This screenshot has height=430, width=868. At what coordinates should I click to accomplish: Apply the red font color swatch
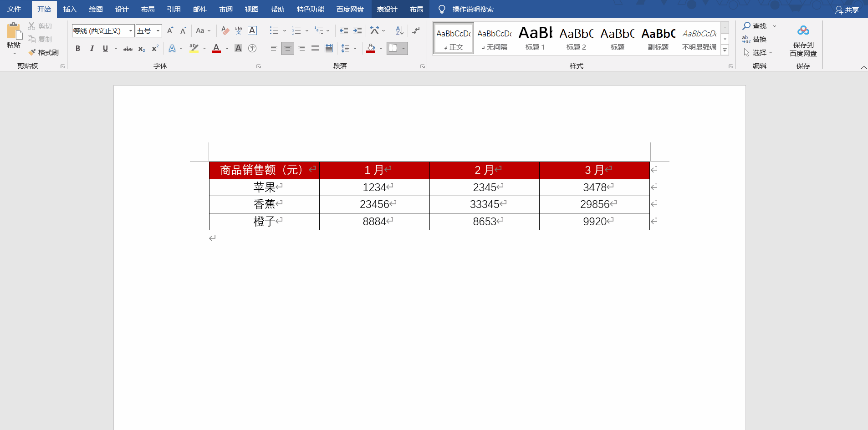point(216,48)
